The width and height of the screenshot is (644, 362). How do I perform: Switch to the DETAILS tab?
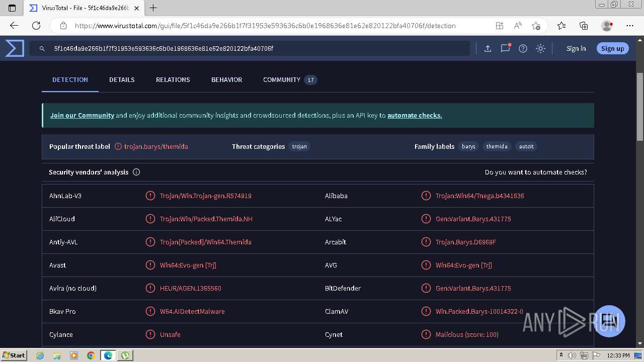[122, 80]
